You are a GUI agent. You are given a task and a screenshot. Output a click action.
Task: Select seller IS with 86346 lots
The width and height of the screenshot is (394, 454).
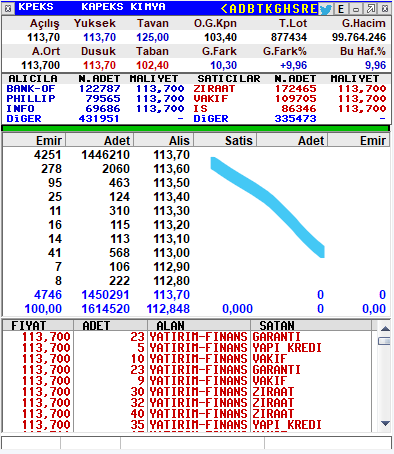(x=290, y=109)
